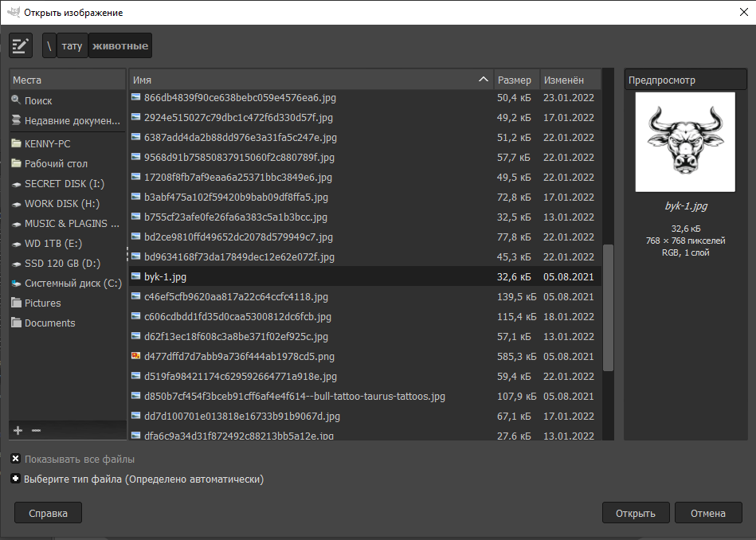The width and height of the screenshot is (756, 540).
Task: Click the bull preview thumbnail
Action: click(x=685, y=143)
